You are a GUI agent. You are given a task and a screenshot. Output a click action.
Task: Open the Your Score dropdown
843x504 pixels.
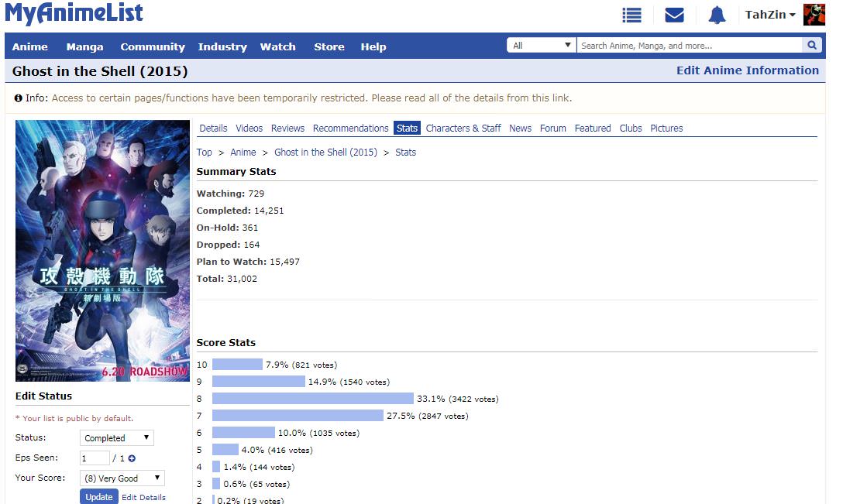(122, 478)
